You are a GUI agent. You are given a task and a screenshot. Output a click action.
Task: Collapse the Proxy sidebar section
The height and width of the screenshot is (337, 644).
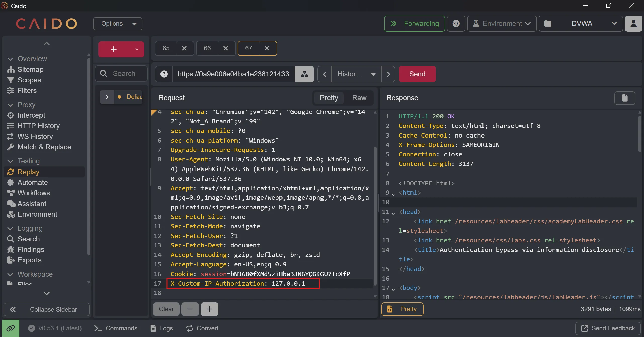(x=11, y=105)
